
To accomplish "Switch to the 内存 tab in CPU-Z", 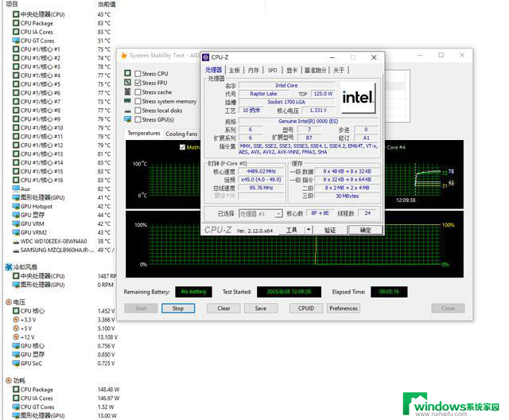I will [x=254, y=70].
